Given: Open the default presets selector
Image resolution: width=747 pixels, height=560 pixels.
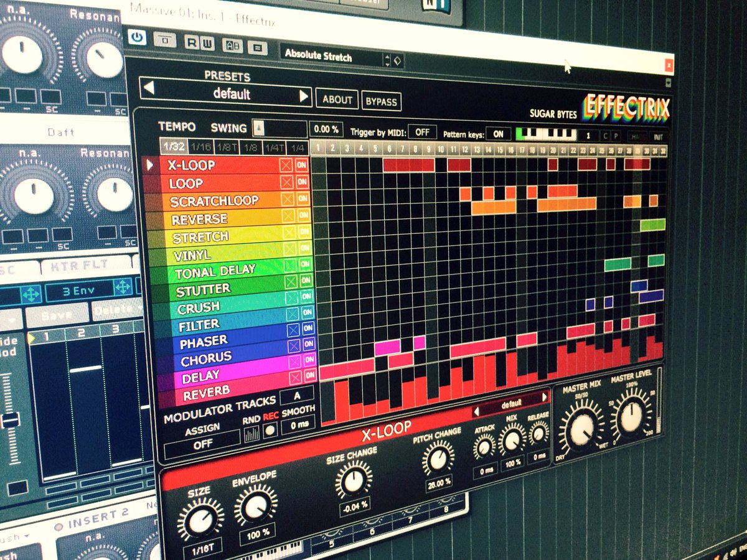Looking at the screenshot, I should (227, 93).
